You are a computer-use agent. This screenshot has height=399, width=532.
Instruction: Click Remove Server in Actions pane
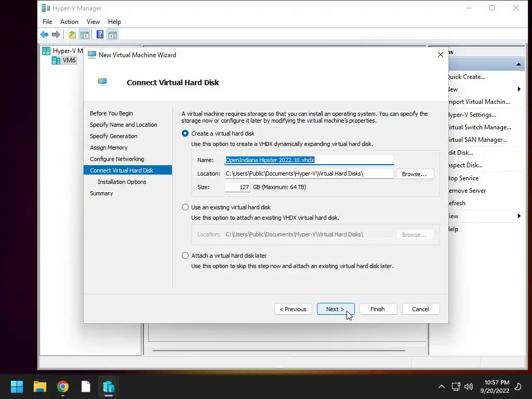(467, 191)
